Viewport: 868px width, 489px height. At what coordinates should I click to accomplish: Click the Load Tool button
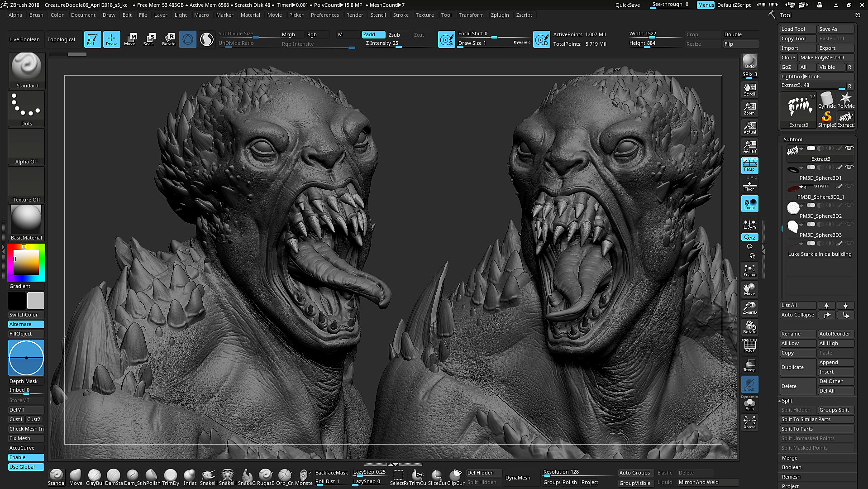tap(798, 29)
